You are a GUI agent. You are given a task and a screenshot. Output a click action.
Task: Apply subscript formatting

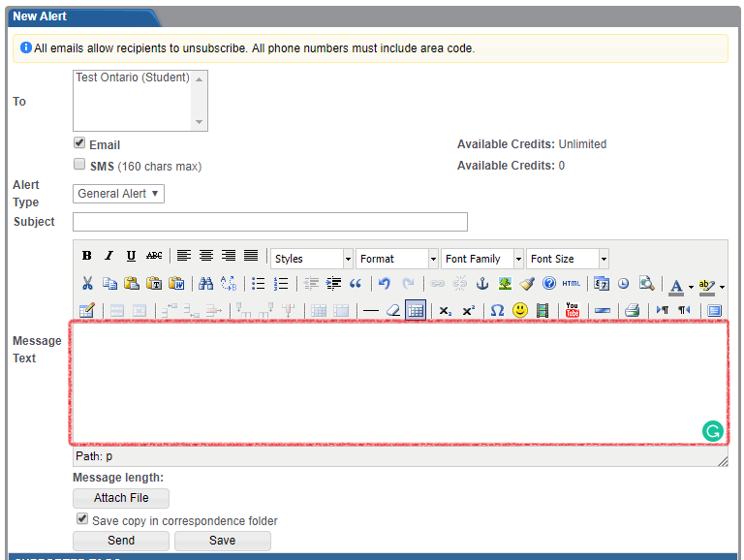pos(445,310)
